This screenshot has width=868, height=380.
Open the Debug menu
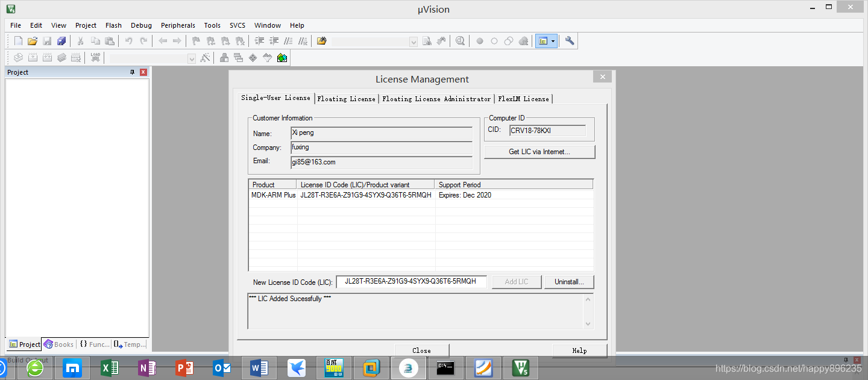pos(141,25)
